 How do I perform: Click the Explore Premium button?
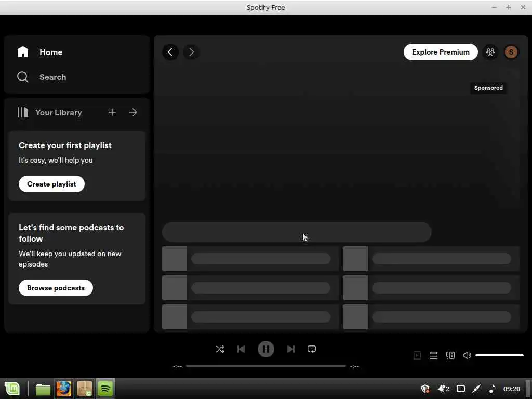441,52
